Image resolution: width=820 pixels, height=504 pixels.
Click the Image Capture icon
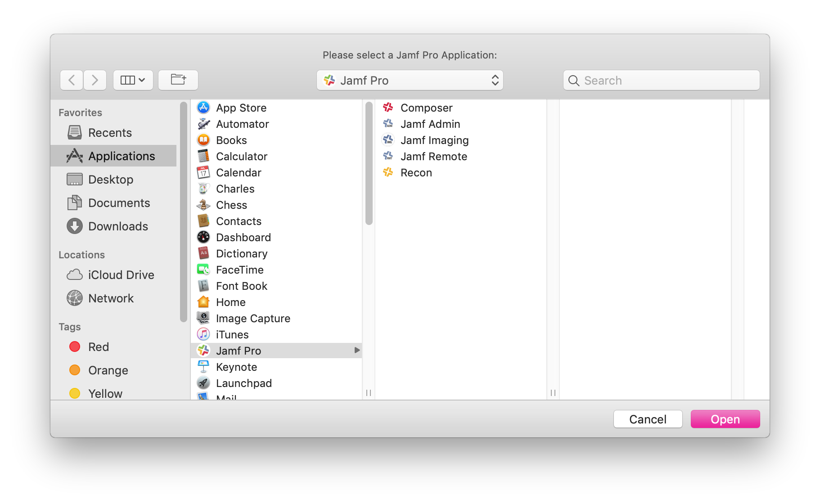pyautogui.click(x=203, y=318)
